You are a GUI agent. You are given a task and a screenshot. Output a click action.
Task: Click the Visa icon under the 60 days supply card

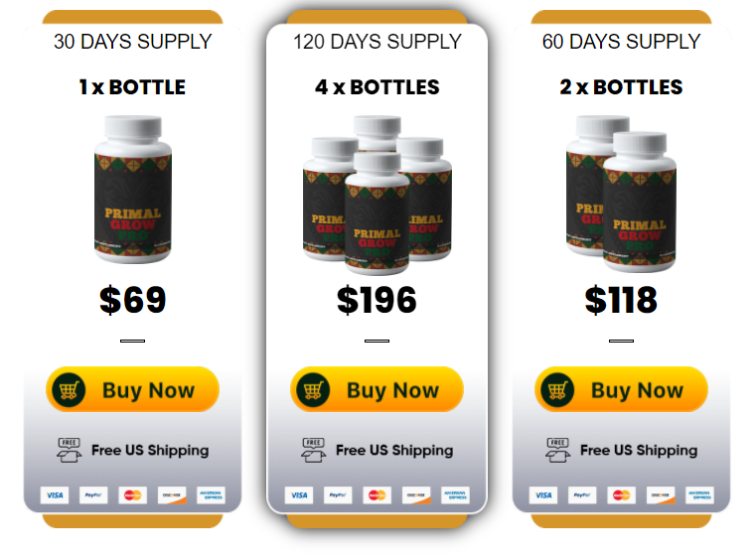coord(543,494)
